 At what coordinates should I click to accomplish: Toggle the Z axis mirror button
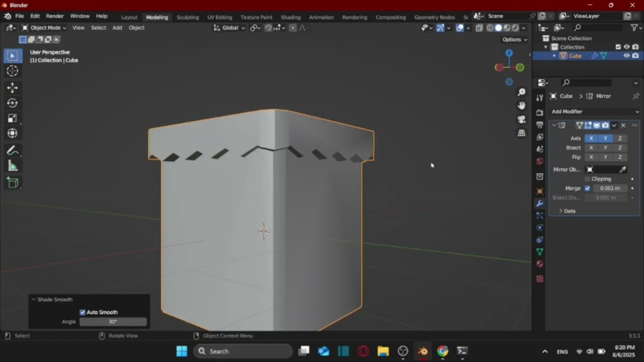pos(620,138)
